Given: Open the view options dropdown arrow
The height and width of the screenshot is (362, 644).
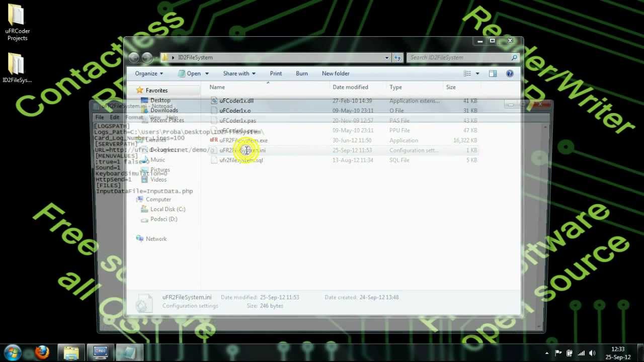Looking at the screenshot, I should click(477, 73).
